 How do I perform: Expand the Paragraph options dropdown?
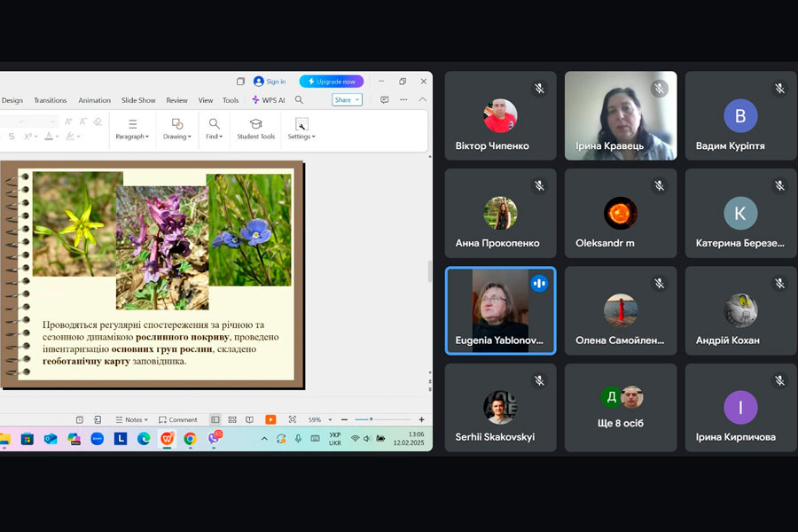pos(132,129)
